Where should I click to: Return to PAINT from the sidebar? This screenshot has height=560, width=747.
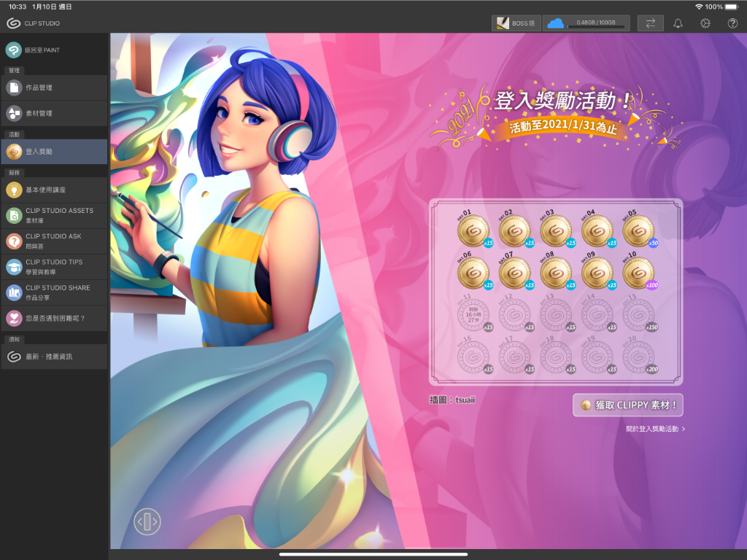click(x=54, y=50)
